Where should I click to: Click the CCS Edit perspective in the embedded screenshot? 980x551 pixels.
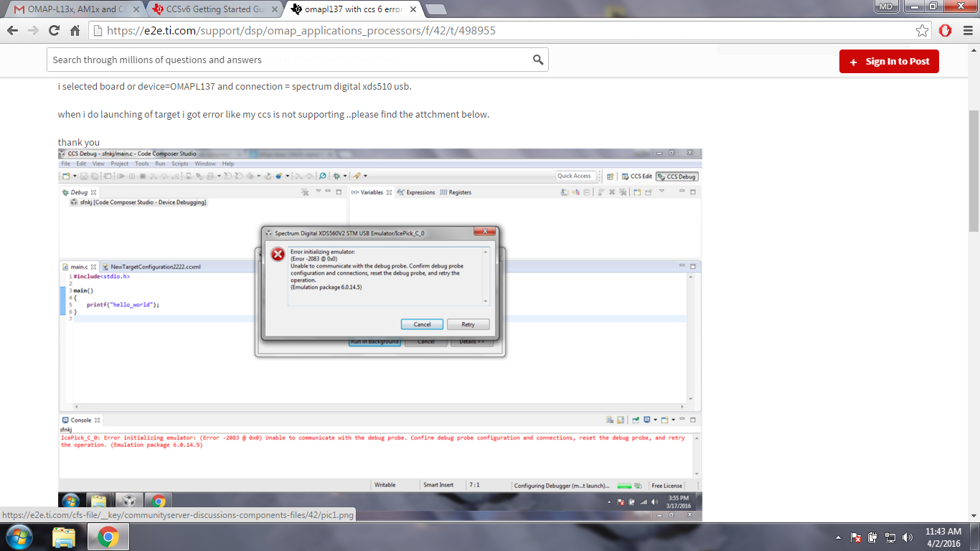pyautogui.click(x=636, y=176)
